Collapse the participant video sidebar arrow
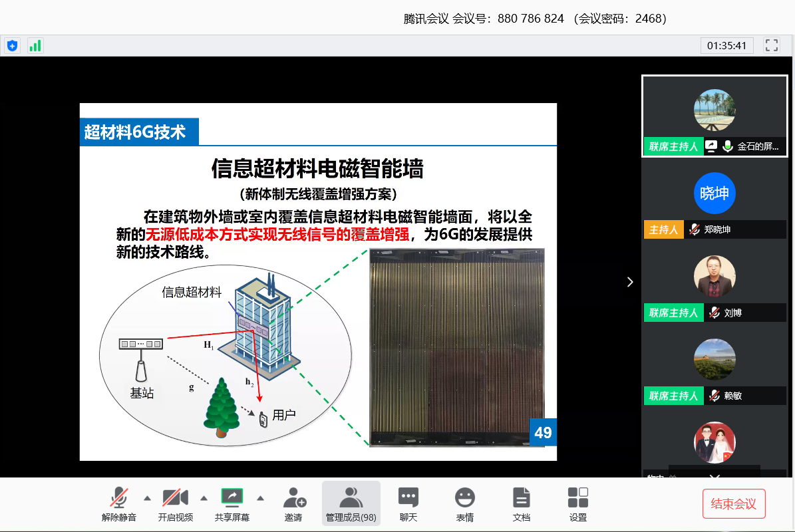Image resolution: width=795 pixels, height=532 pixels. (630, 282)
